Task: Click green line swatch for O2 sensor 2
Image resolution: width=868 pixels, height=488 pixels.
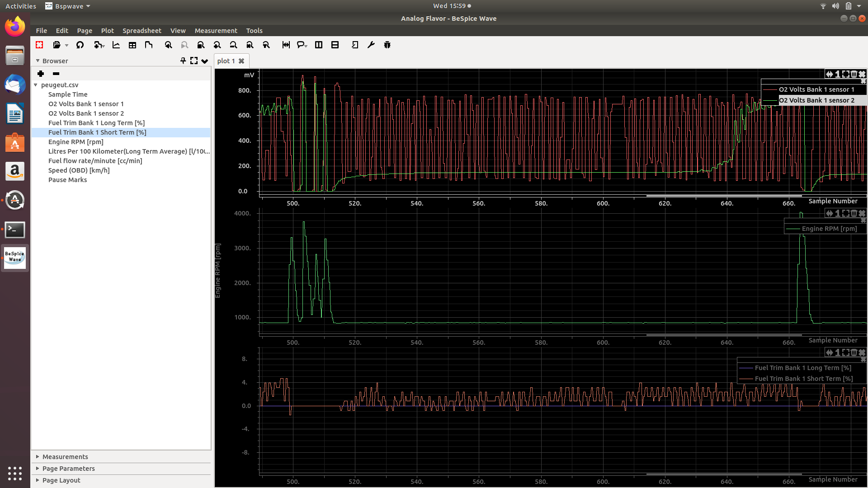Action: (769, 100)
